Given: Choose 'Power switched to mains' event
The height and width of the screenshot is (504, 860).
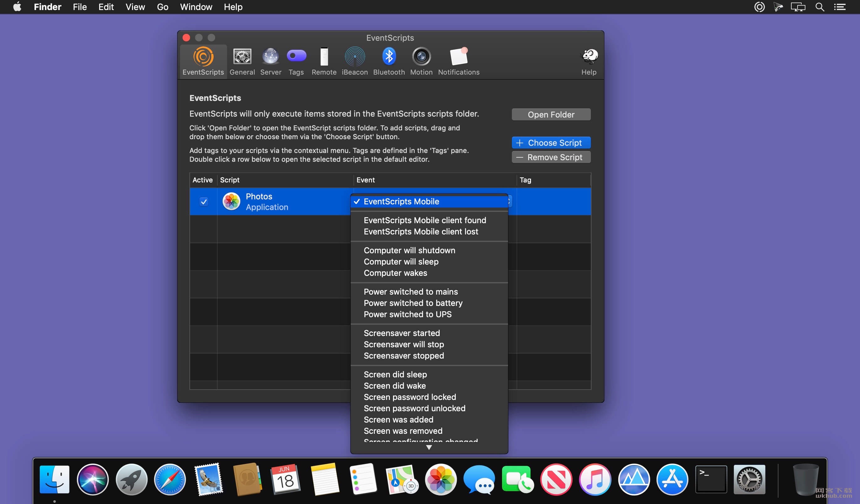Looking at the screenshot, I should click(x=429, y=291).
